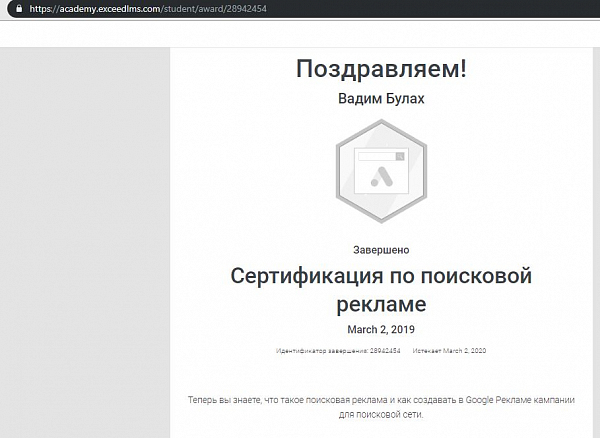This screenshot has width=600, height=438.
Task: Click the heading 'Поздравляем!'
Action: pos(381,69)
